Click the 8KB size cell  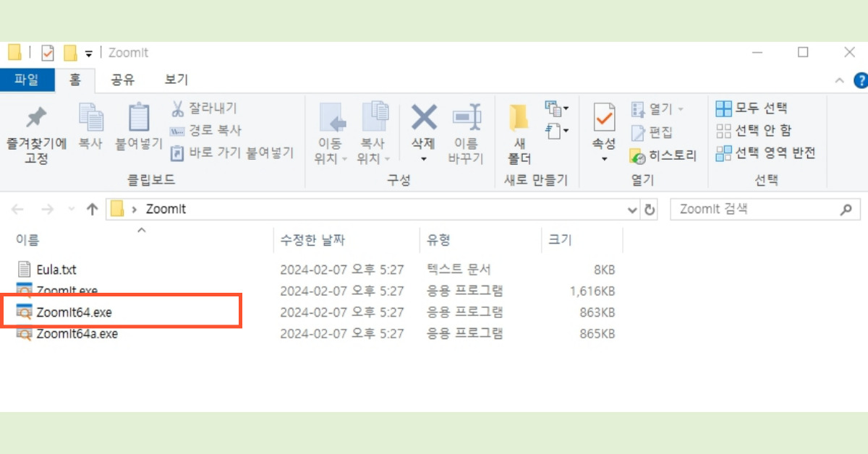coord(603,270)
